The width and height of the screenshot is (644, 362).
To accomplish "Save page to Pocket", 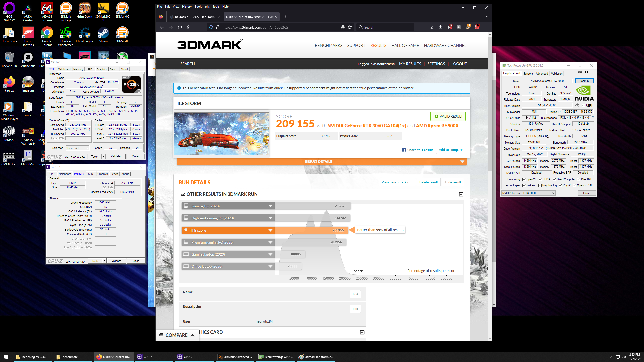I will click(x=432, y=27).
